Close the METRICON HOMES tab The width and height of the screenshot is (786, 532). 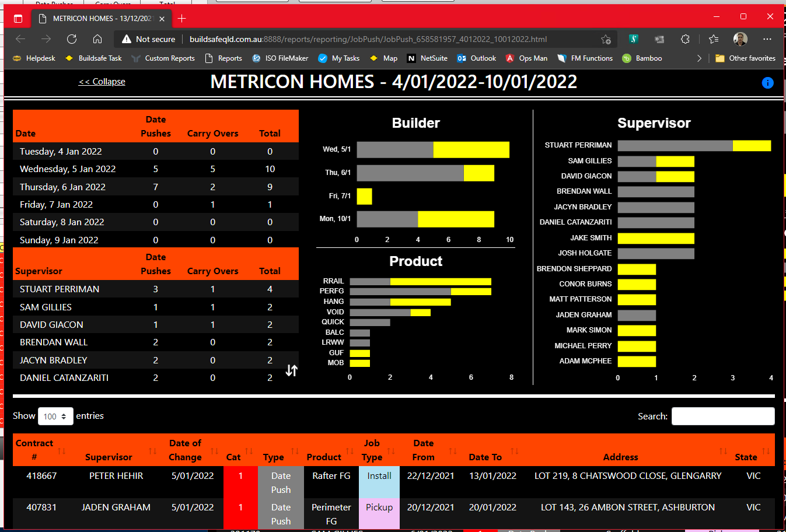pos(162,19)
